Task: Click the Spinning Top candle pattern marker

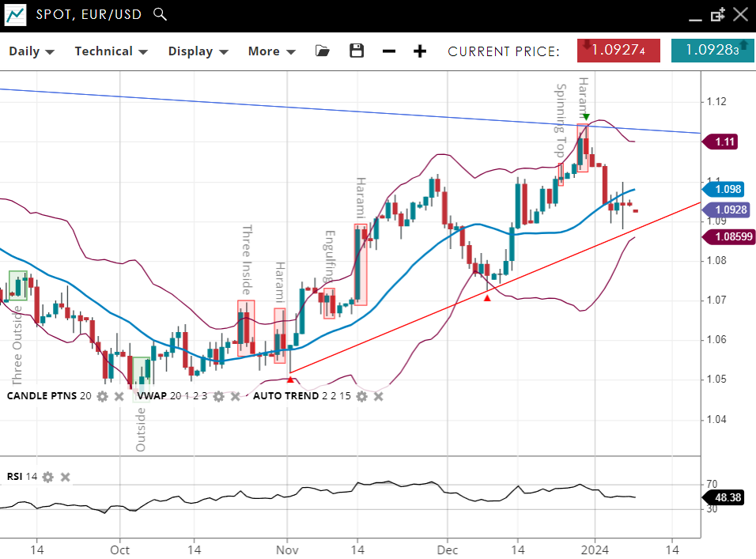Action: 561,174
